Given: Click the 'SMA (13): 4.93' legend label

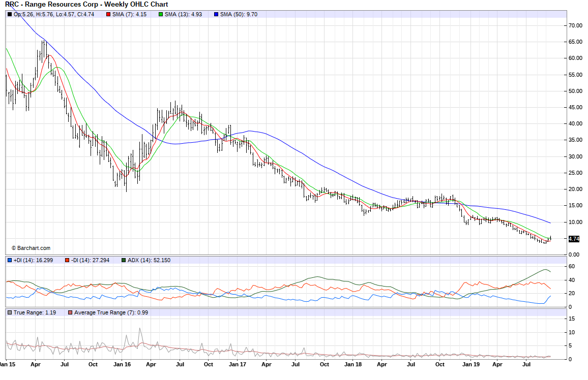Looking at the screenshot, I should (184, 15).
